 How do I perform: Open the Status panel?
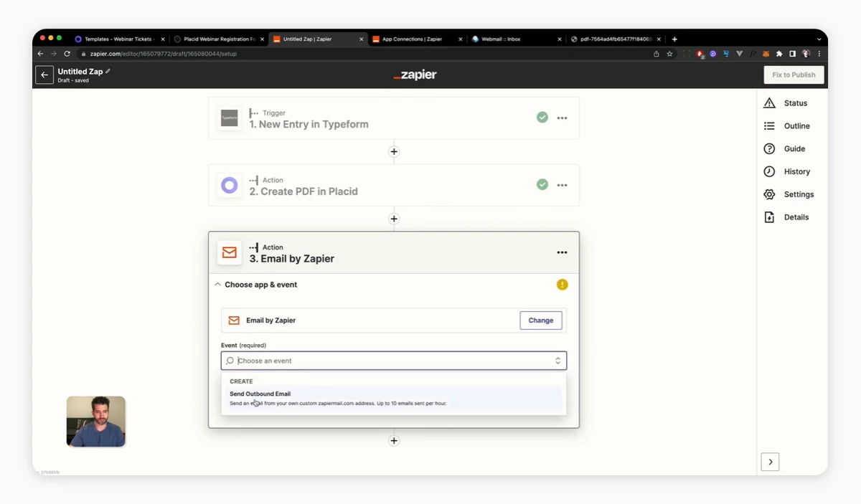point(786,103)
